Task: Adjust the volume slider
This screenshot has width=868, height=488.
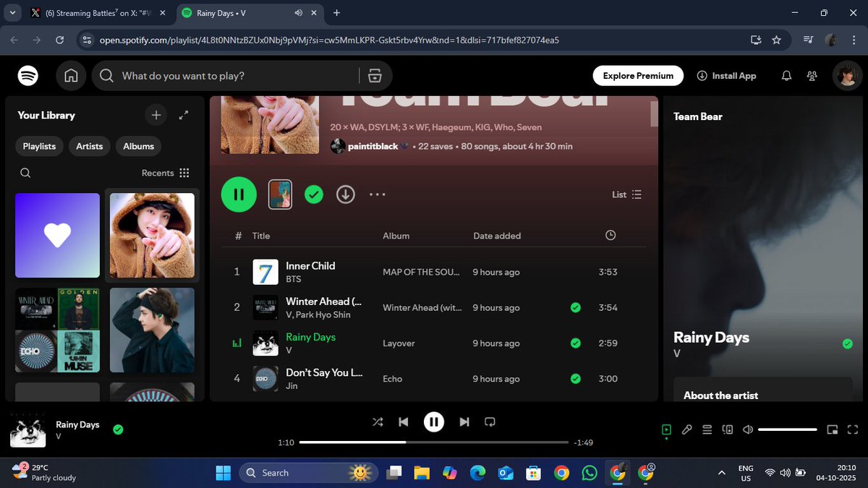Action: tap(788, 429)
